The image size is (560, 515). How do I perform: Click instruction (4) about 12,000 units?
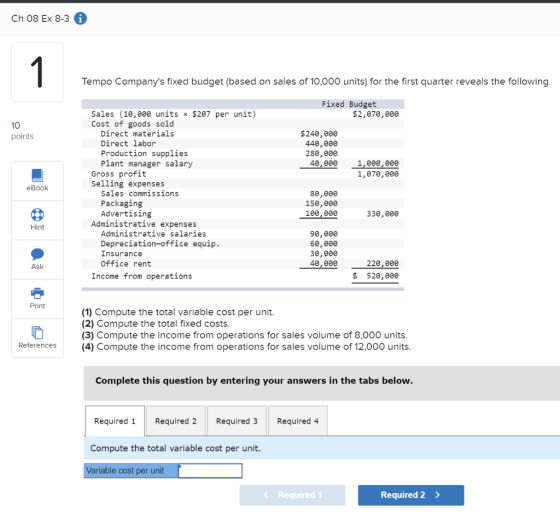pyautogui.click(x=246, y=347)
